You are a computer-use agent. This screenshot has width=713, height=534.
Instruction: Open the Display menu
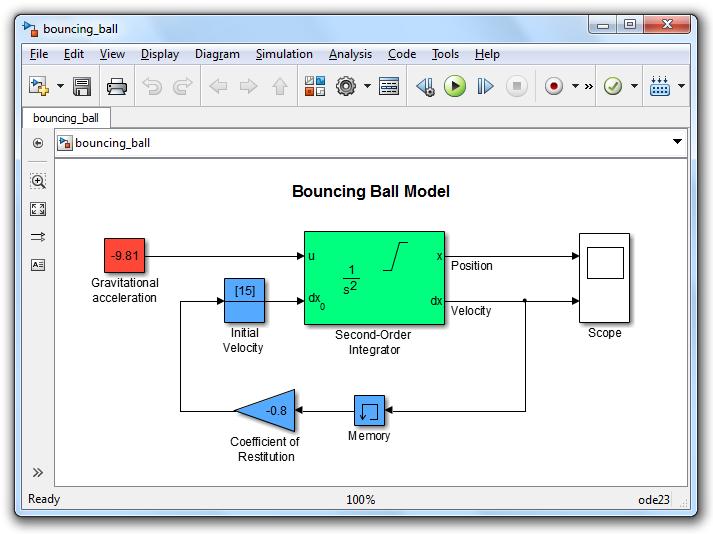click(160, 54)
